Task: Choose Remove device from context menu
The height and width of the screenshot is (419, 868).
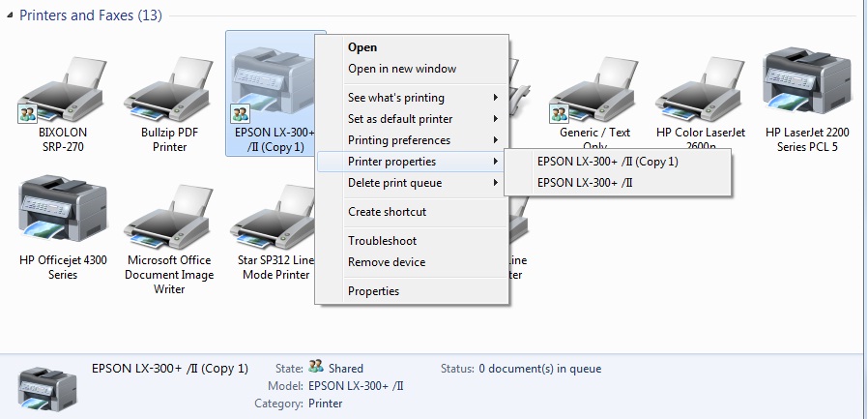Action: [x=412, y=262]
